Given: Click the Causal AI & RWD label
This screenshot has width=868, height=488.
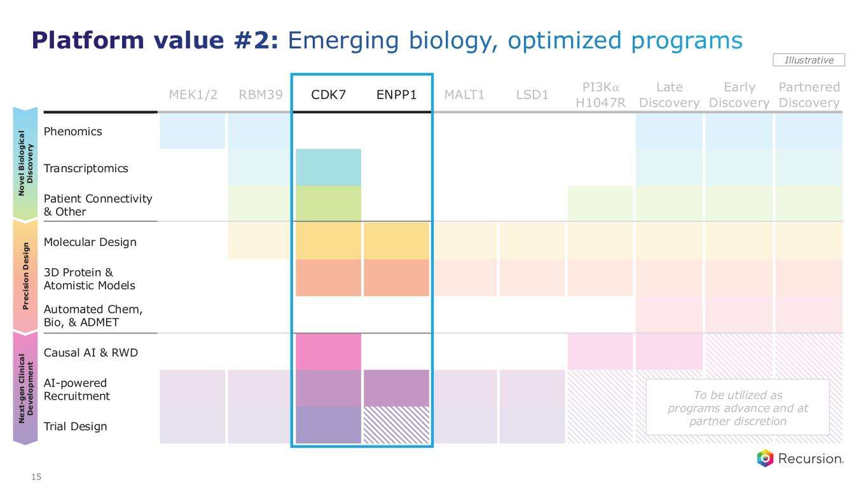Looking at the screenshot, I should [90, 352].
